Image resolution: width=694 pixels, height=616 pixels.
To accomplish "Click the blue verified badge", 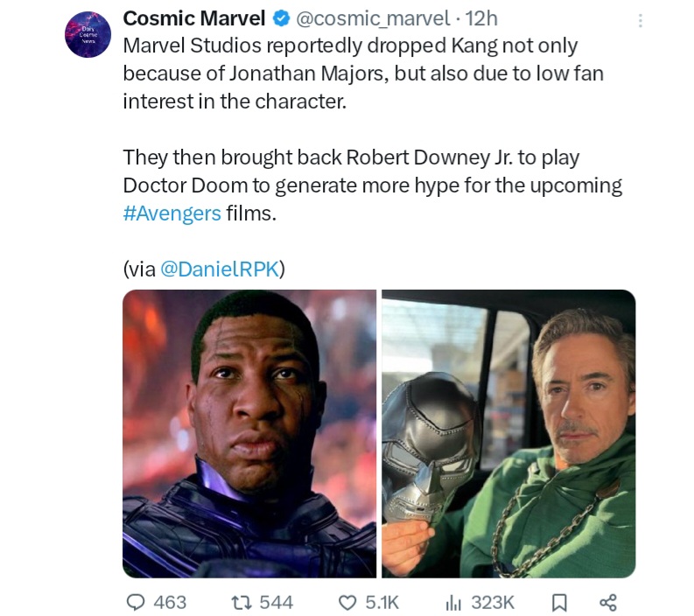I will (x=282, y=18).
